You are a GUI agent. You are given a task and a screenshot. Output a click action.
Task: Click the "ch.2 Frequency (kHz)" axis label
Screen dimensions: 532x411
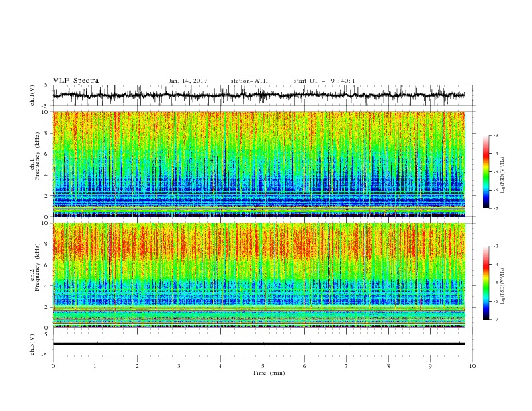(35, 267)
